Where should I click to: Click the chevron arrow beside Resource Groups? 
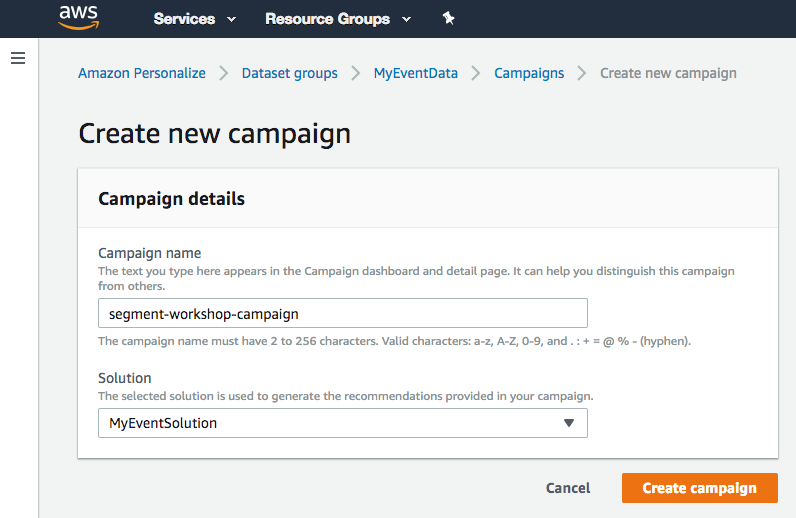[406, 19]
